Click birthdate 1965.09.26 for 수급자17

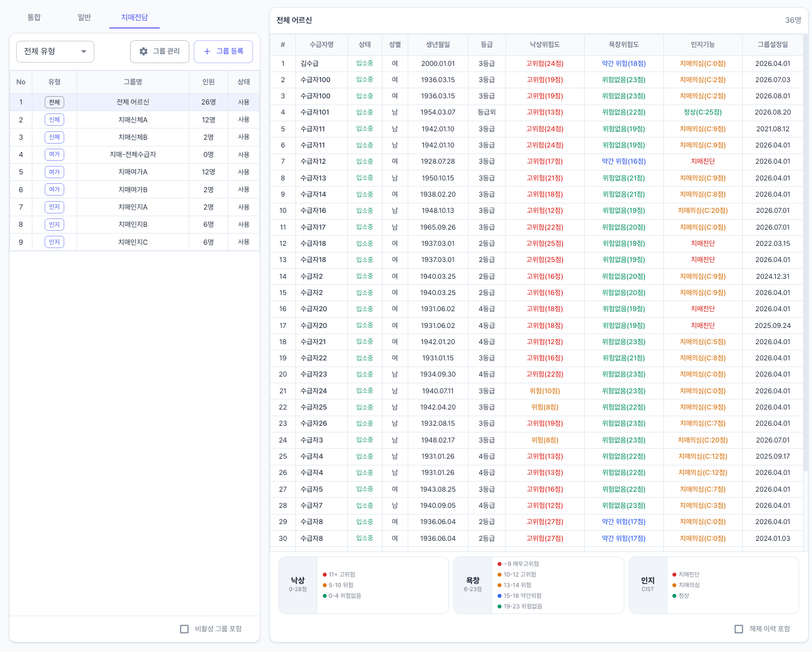(x=438, y=227)
